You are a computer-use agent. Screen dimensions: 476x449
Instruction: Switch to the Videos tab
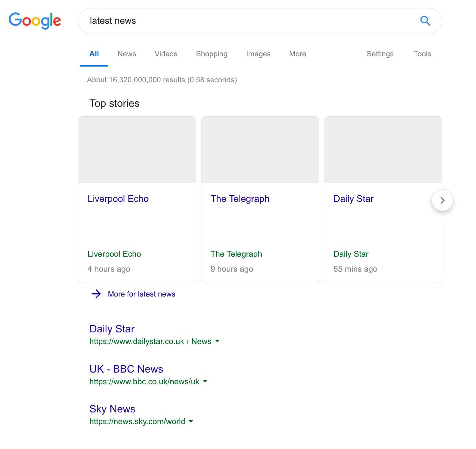point(166,54)
